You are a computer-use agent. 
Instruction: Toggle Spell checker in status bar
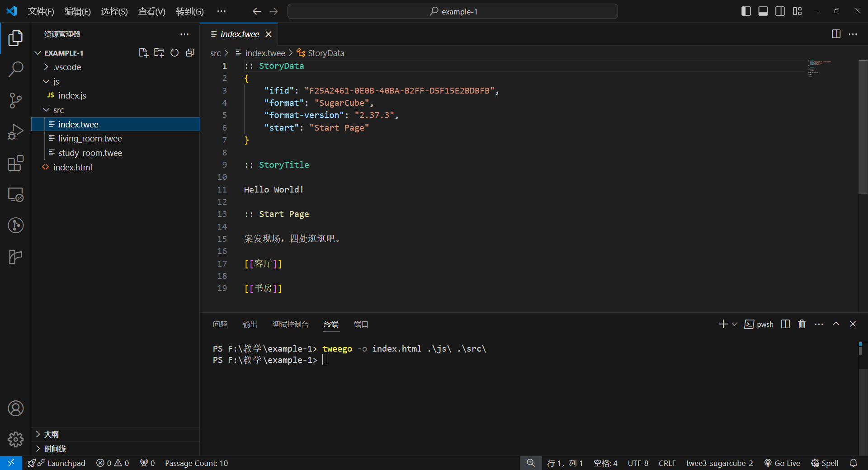point(825,463)
